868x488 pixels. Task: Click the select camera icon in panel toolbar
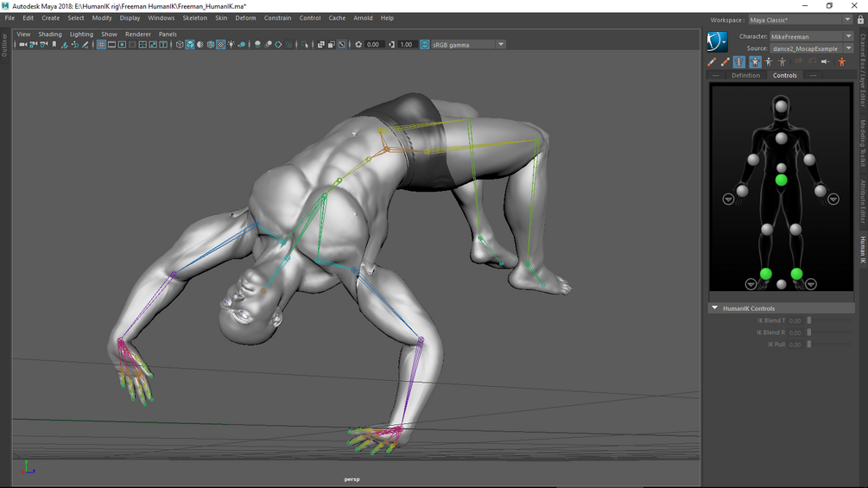coord(22,45)
